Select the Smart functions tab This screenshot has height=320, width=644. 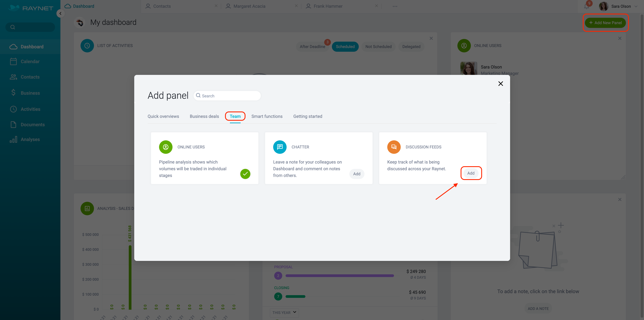click(x=267, y=116)
